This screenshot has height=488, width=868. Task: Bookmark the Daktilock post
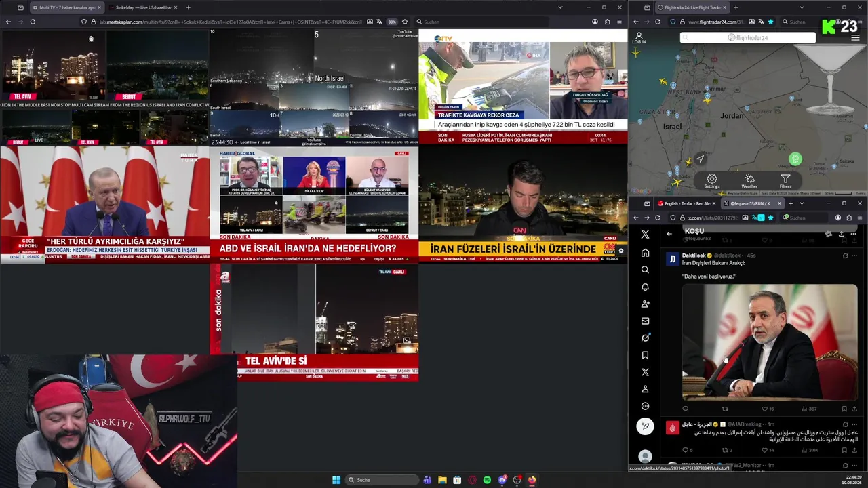coord(844,409)
